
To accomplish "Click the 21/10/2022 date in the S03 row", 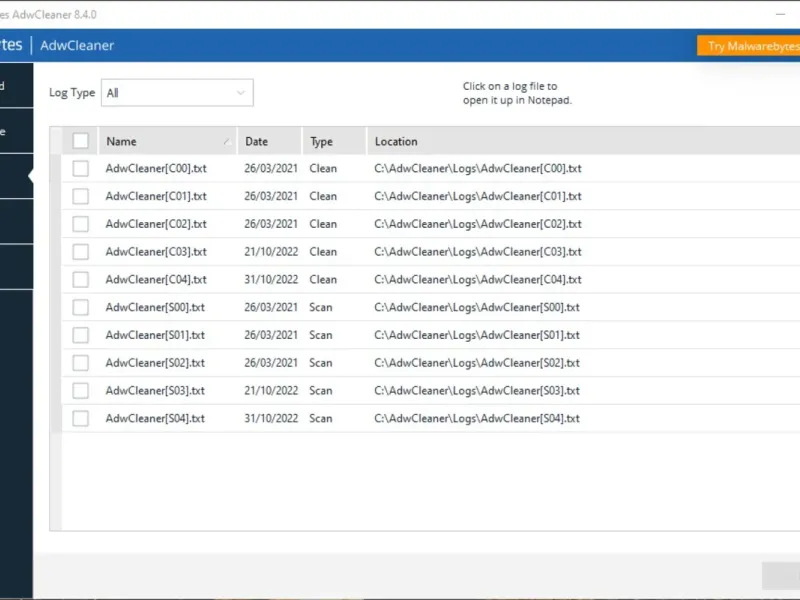I will click(x=271, y=391).
